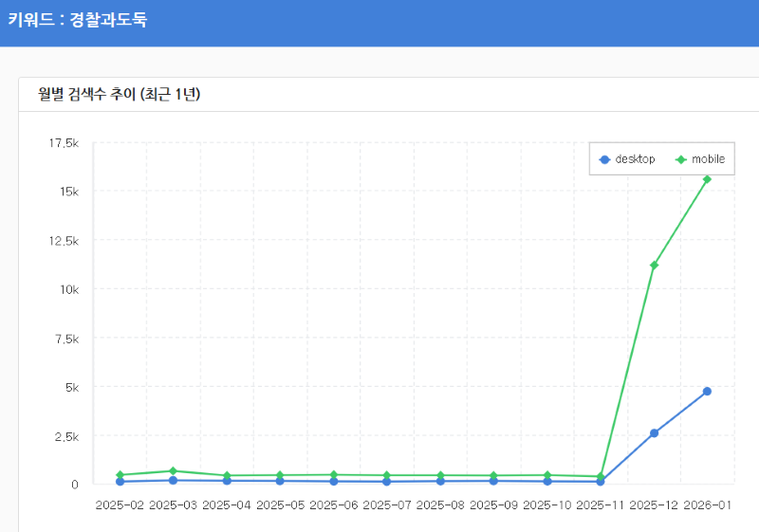759x532 pixels.
Task: Click the 2025-02 x-axis label
Action: pyautogui.click(x=120, y=505)
